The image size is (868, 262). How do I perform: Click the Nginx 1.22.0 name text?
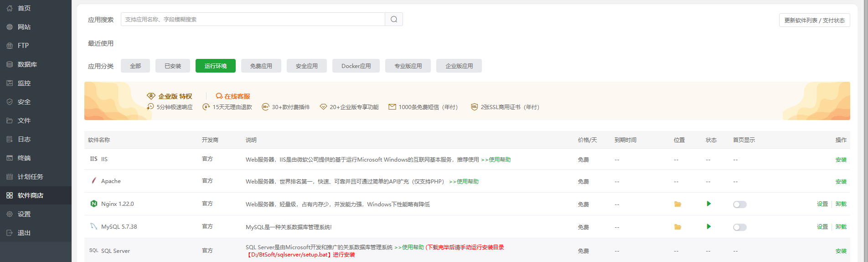coord(118,204)
